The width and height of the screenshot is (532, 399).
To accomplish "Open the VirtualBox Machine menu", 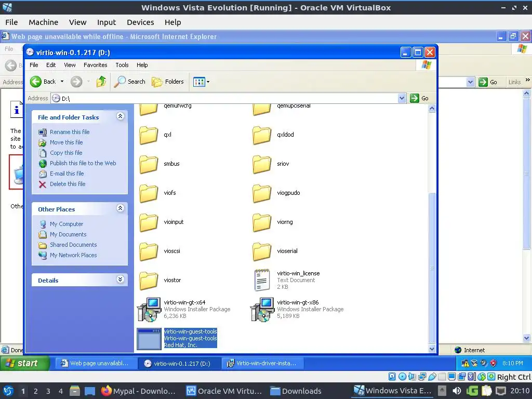I will coord(44,22).
